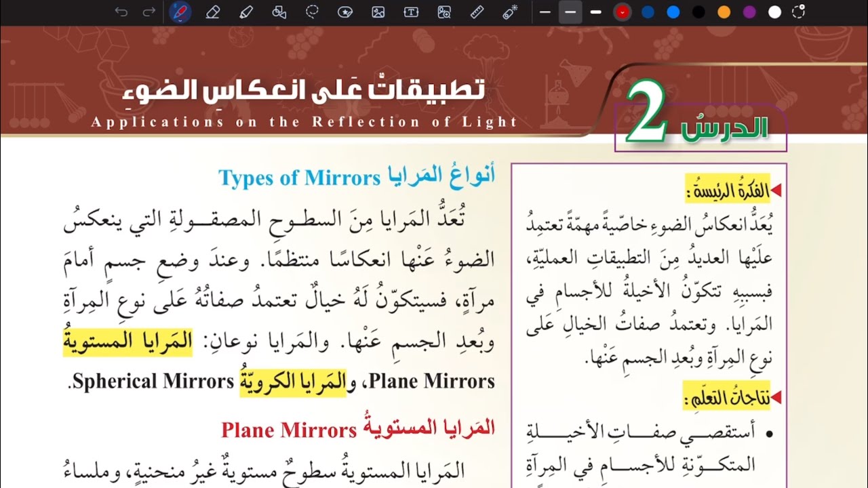Pick the black pen color

point(698,12)
